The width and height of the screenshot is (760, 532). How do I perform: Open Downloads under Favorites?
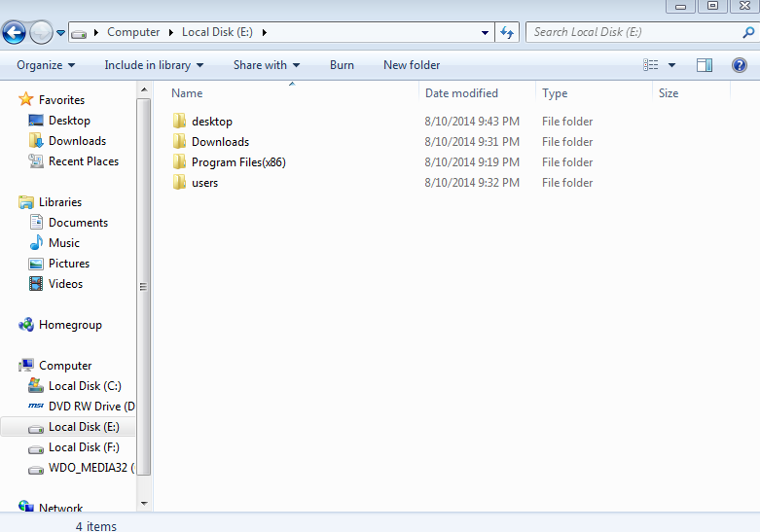77,140
